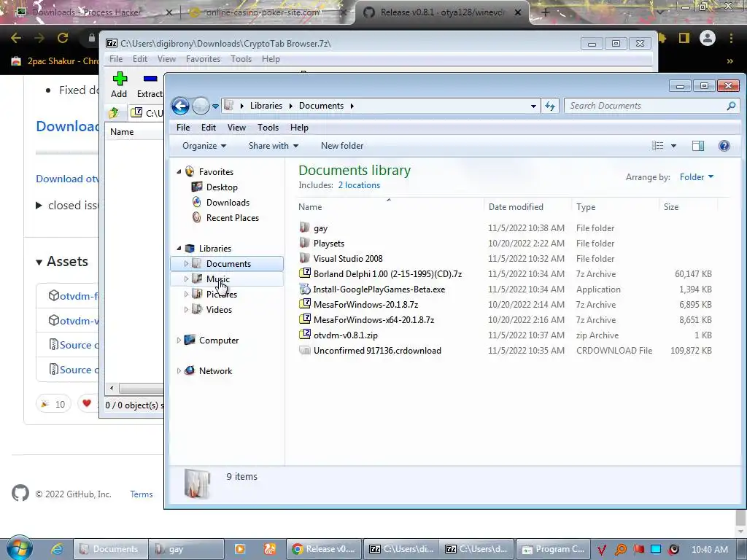This screenshot has height=560, width=747.
Task: Select Unconfirmed 917136.crdownload file icon
Action: point(304,350)
